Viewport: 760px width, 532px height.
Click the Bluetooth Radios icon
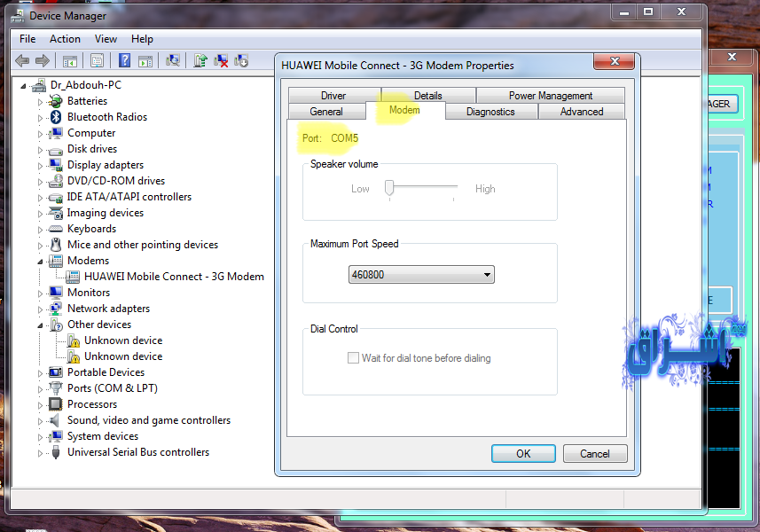pos(56,117)
